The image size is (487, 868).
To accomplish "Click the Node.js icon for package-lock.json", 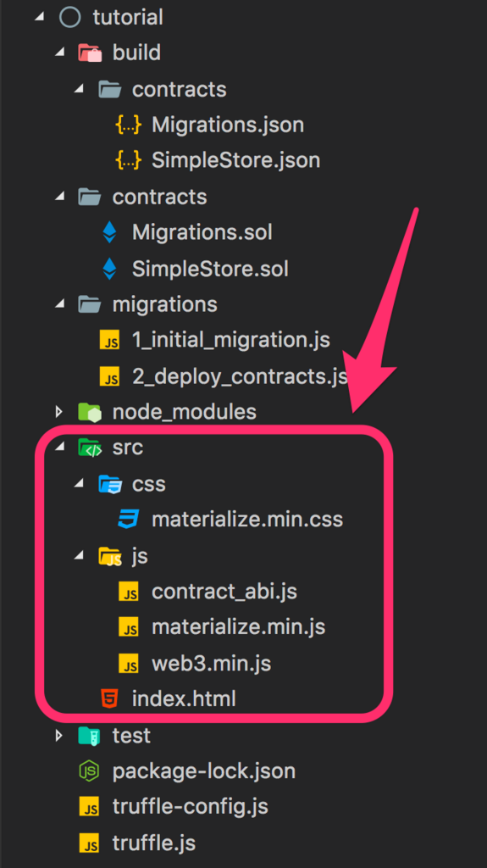I will [90, 771].
